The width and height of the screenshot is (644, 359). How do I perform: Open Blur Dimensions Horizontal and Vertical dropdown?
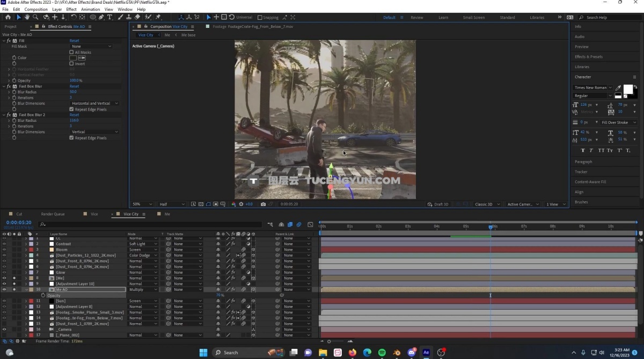pyautogui.click(x=94, y=103)
